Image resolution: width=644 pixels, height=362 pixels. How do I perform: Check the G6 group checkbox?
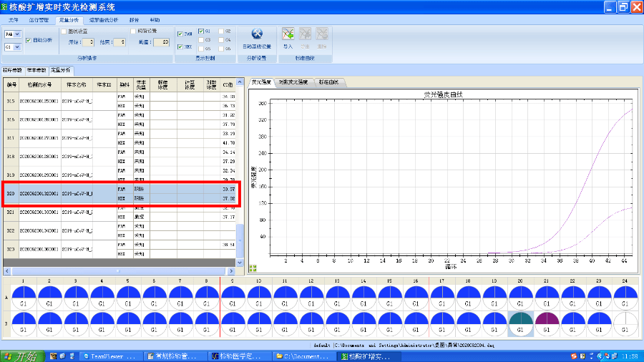click(x=221, y=49)
